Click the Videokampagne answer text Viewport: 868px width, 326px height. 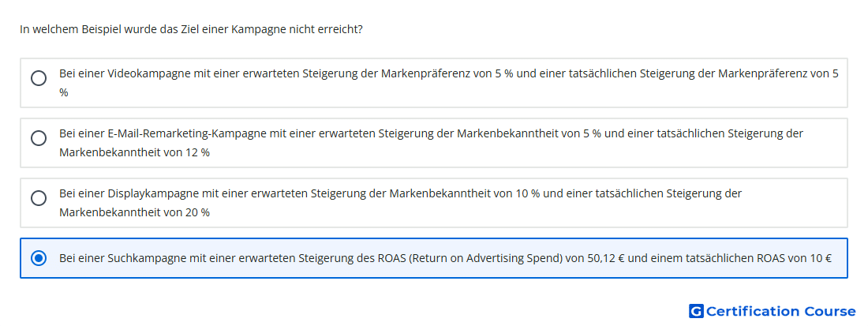449,82
